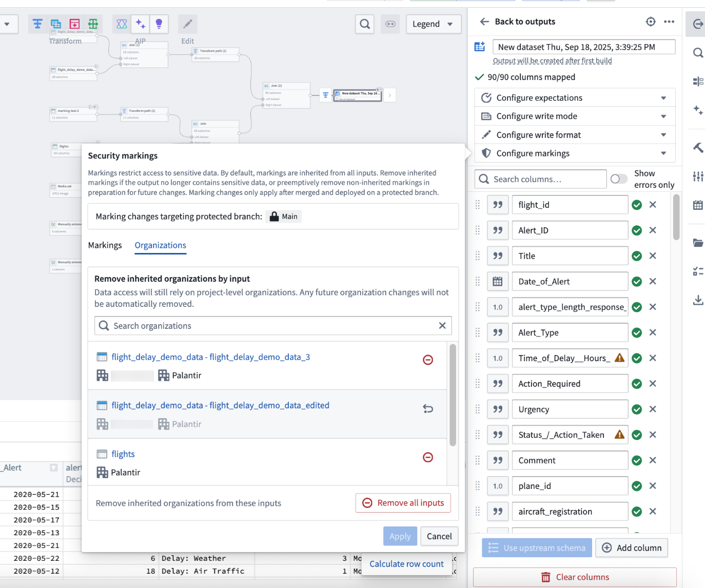Toggle Show errors only switch
Viewport: 705px width, 588px height.
click(619, 179)
